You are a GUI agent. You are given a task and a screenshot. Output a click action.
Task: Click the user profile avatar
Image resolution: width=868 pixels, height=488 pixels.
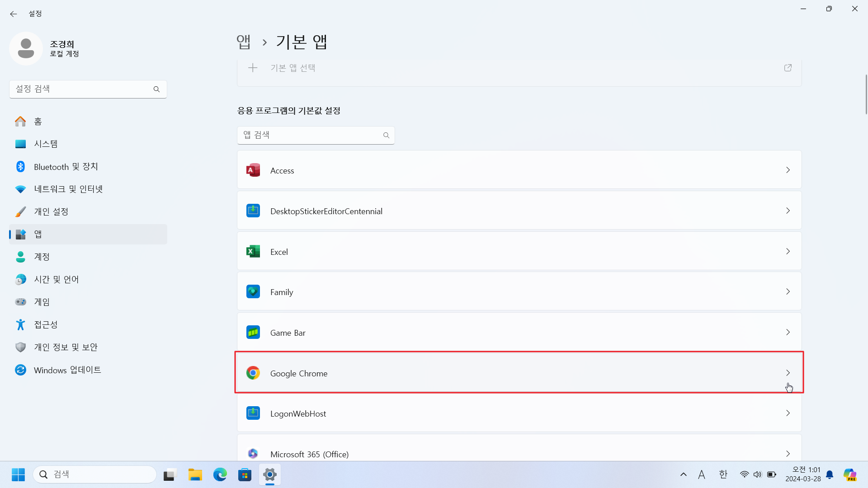26,48
